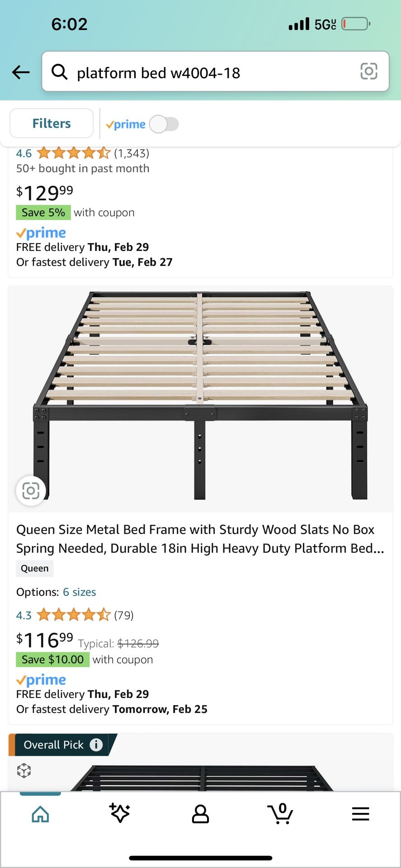Toggle the Prime filter switch
401x868 pixels.
point(164,124)
